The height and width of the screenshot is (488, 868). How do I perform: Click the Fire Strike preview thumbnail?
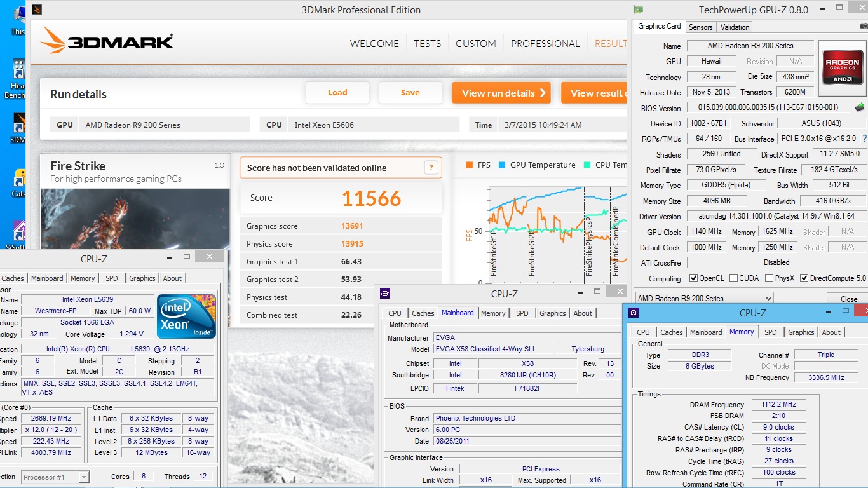135,219
